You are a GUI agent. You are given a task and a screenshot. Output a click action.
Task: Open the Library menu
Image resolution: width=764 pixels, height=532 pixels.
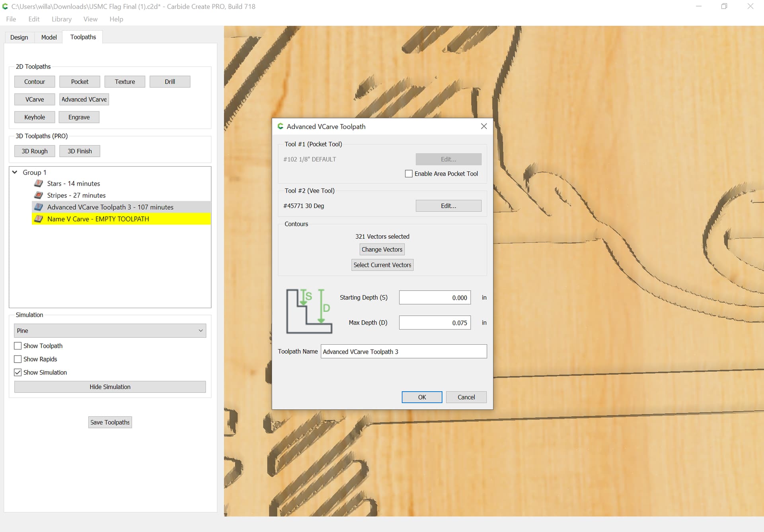coord(61,19)
